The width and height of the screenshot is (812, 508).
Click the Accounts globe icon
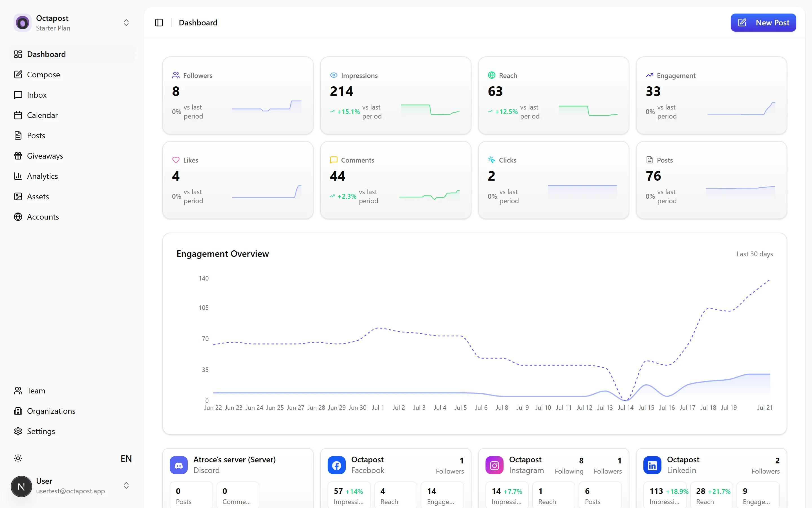click(18, 217)
